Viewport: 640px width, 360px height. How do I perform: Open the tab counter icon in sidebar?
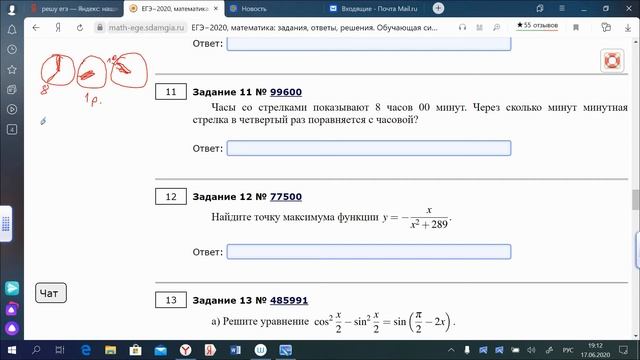click(x=12, y=129)
